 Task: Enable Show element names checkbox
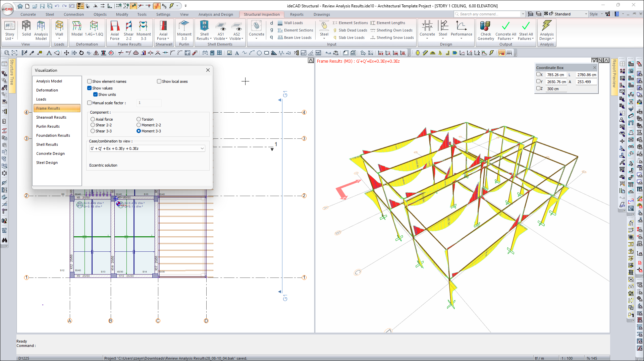point(90,81)
